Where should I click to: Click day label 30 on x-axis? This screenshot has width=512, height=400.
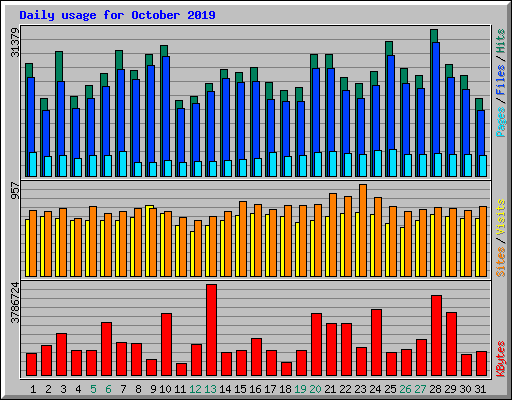pyautogui.click(x=465, y=389)
